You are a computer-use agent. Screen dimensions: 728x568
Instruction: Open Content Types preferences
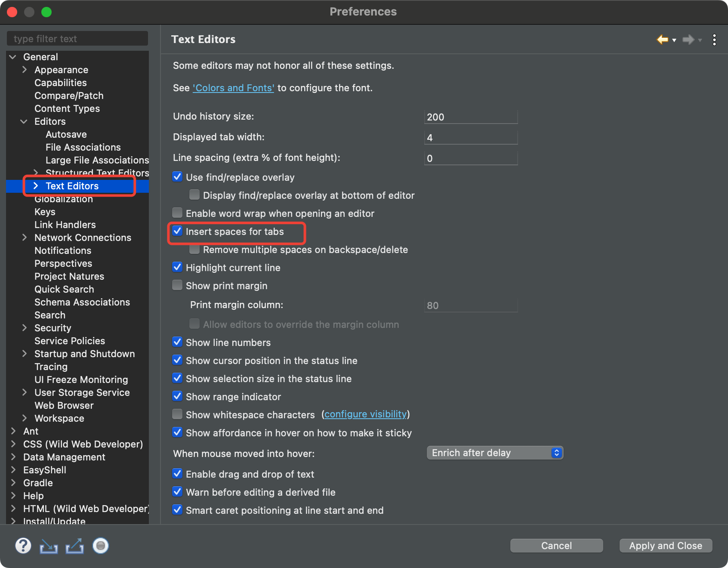click(x=67, y=108)
